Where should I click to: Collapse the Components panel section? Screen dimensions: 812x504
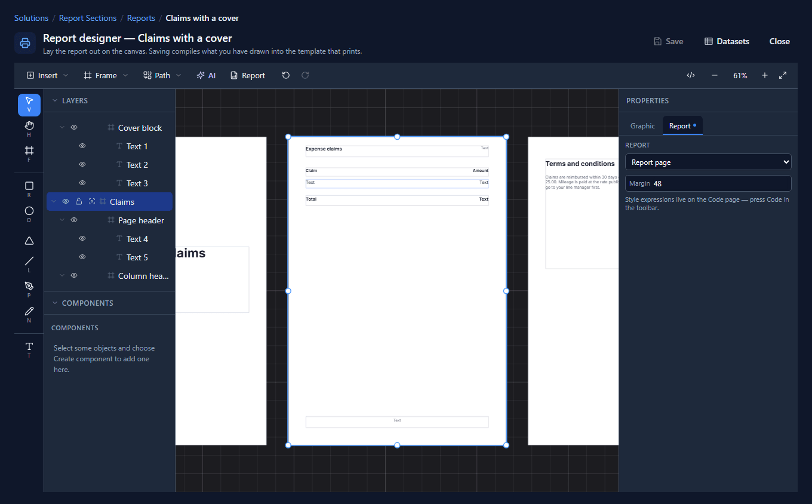coord(55,303)
